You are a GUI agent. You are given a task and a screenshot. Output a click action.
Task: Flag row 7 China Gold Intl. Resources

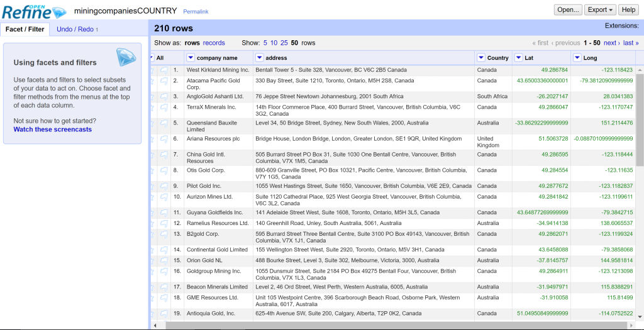(x=164, y=155)
